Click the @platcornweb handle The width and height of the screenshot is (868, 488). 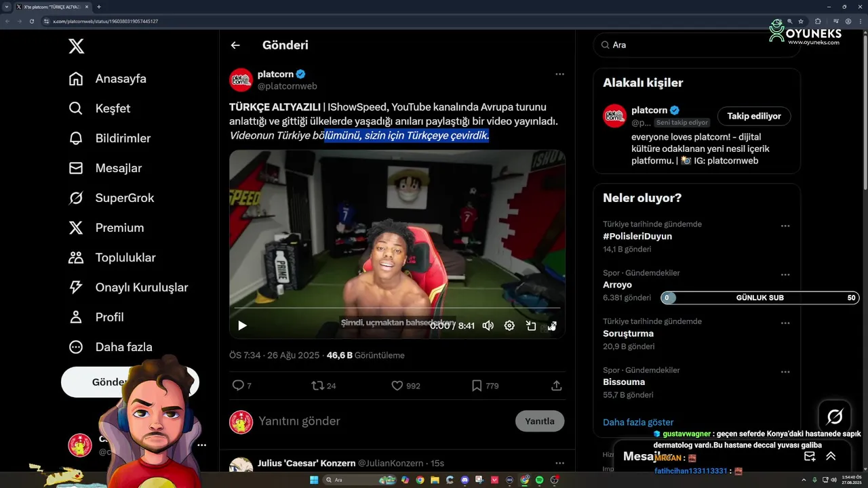(x=288, y=86)
